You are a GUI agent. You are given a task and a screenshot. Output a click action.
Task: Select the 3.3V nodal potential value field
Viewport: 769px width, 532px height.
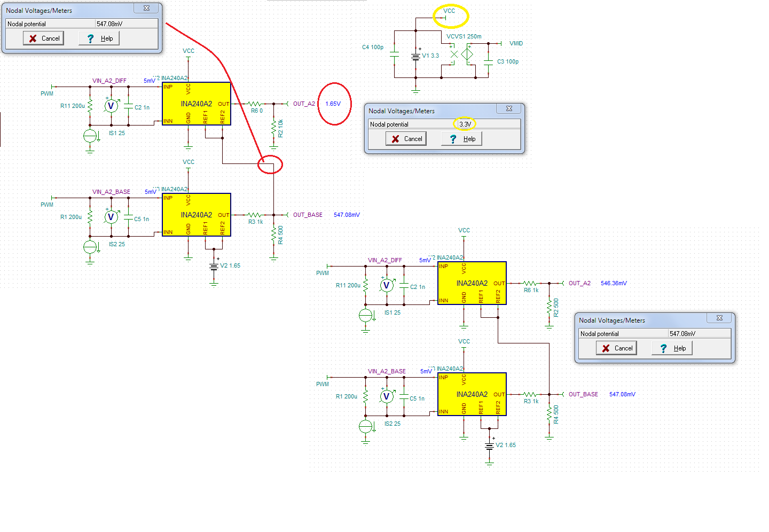click(489, 124)
